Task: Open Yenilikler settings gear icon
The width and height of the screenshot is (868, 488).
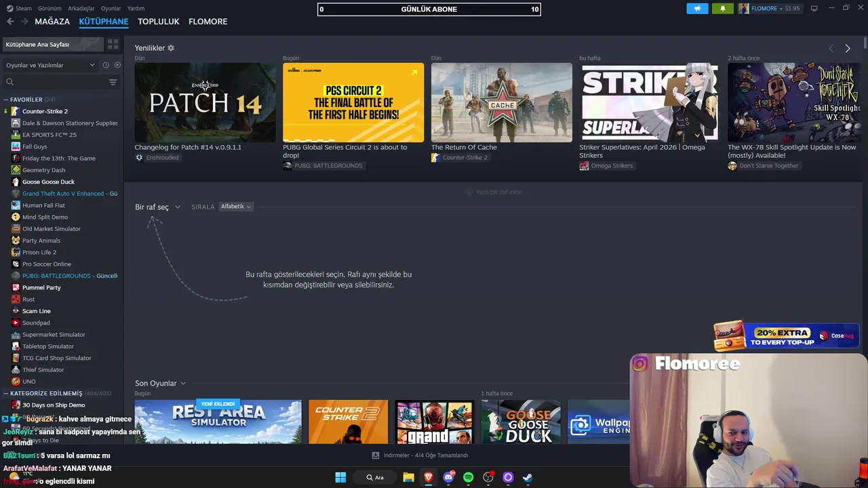Action: 171,48
